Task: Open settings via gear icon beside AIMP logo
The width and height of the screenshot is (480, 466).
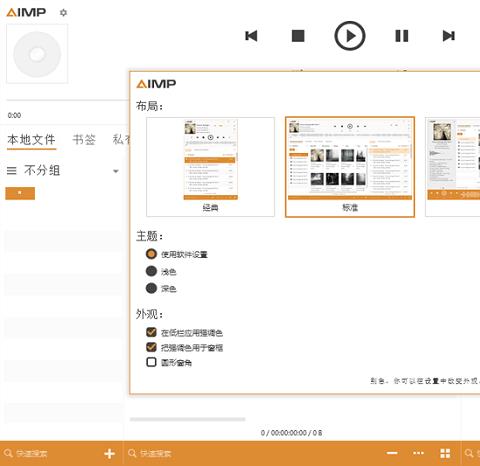Action: [x=63, y=13]
